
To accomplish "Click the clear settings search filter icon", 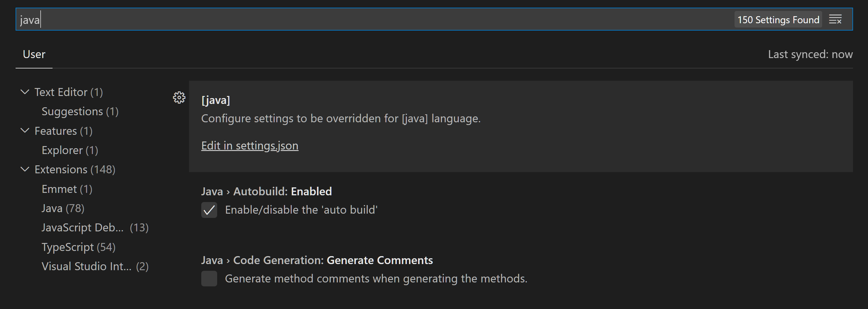I will (x=836, y=19).
